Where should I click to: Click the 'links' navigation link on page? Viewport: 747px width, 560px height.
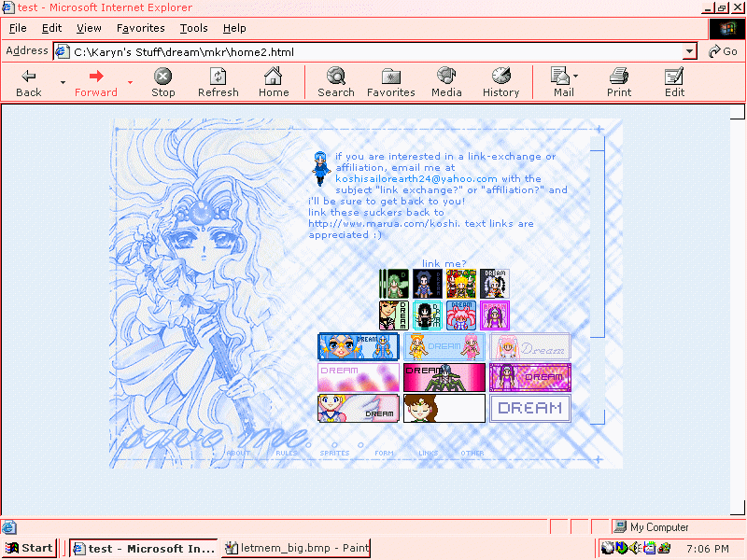tap(429, 454)
